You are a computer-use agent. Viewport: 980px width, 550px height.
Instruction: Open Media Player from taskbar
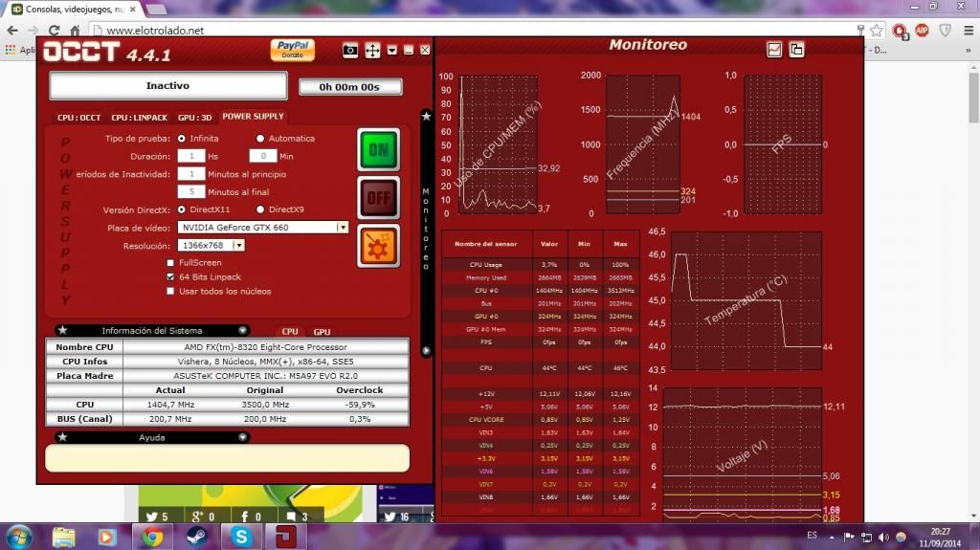pyautogui.click(x=106, y=537)
